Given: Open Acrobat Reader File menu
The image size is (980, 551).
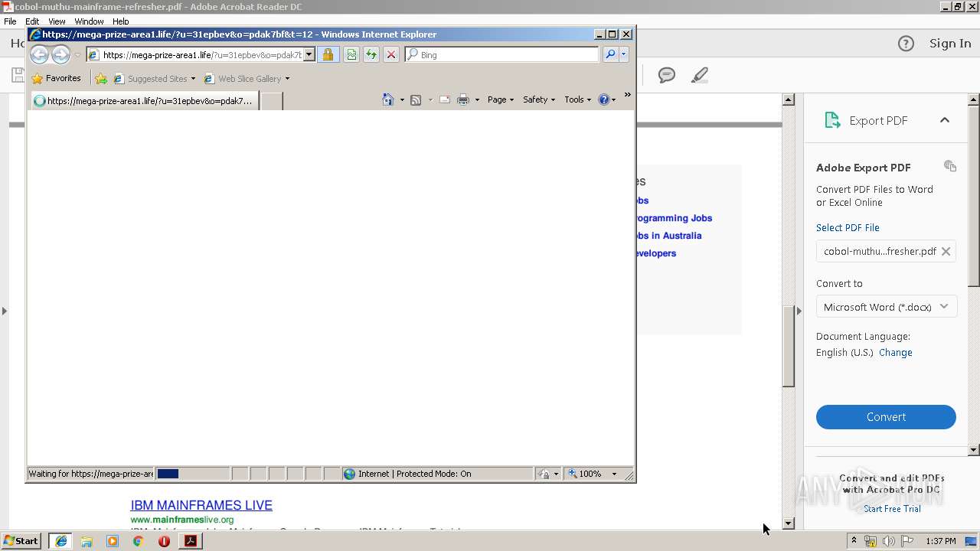Looking at the screenshot, I should [10, 21].
